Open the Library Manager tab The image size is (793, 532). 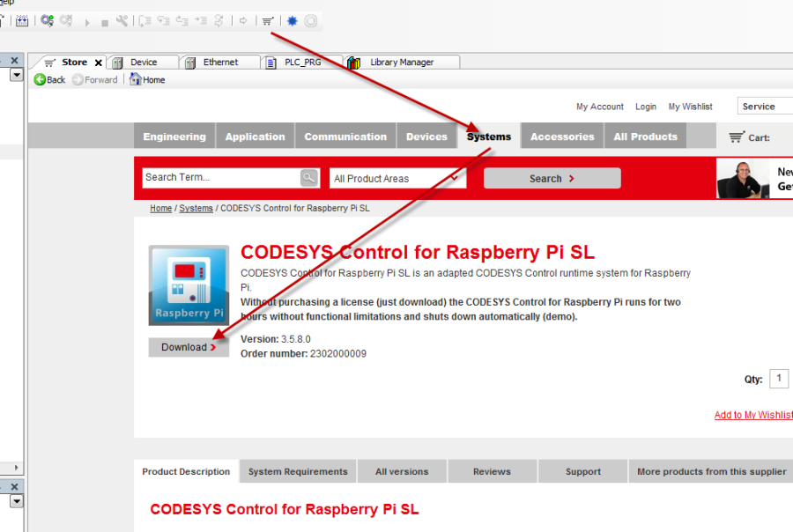402,63
